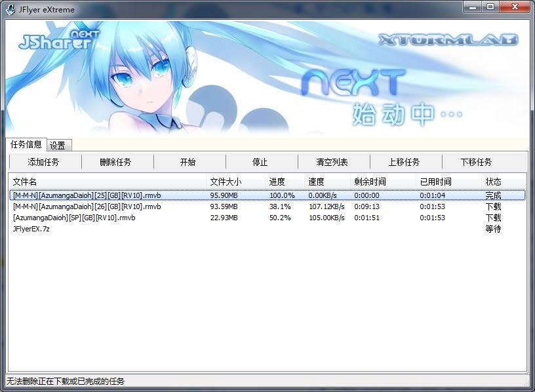The width and height of the screenshot is (535, 392).
Task: Click the JFlyer eXtreme title bar app icon
Action: pos(11,9)
